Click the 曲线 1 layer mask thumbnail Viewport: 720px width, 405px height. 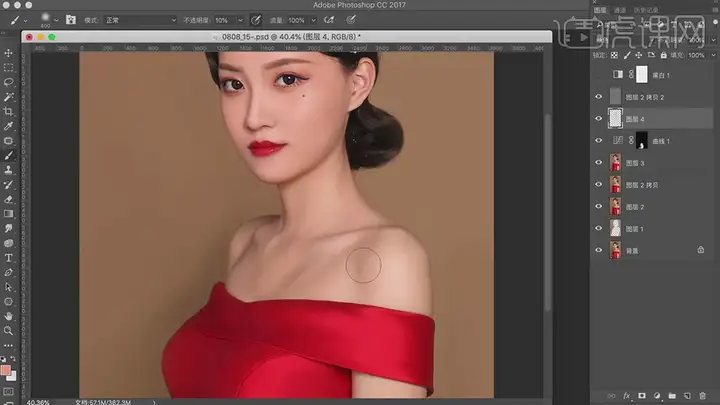pos(641,141)
